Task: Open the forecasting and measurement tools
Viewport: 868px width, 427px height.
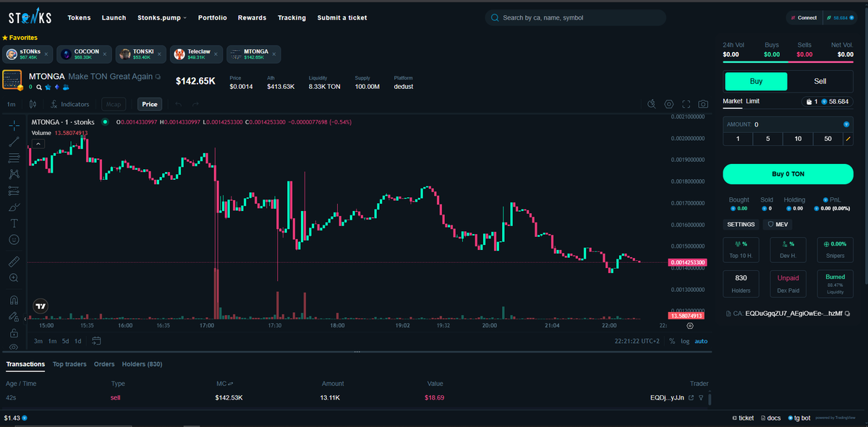Action: pyautogui.click(x=14, y=191)
